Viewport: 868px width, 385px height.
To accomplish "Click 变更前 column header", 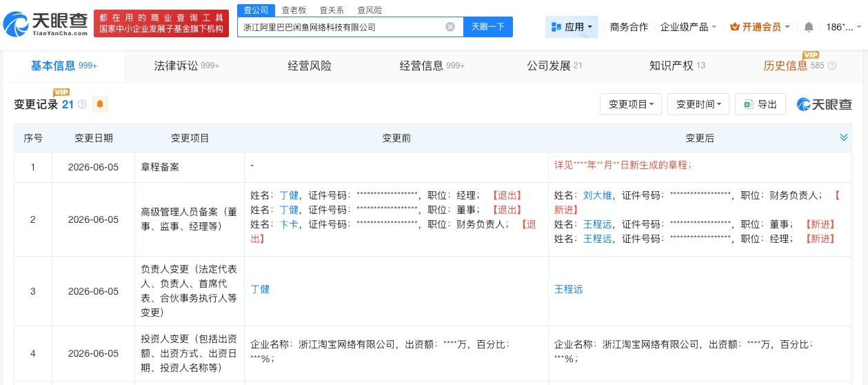I will tap(396, 138).
